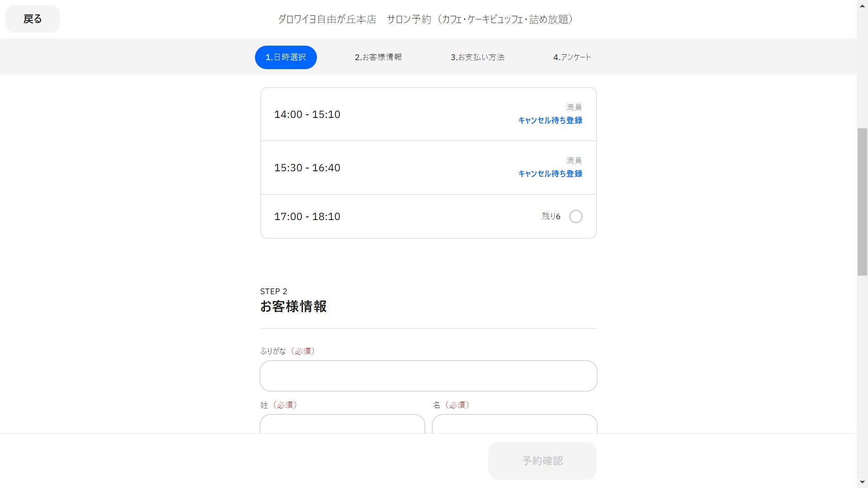This screenshot has height=488, width=868.
Task: Click the 満員 label for 15:30 slot
Action: click(x=574, y=160)
